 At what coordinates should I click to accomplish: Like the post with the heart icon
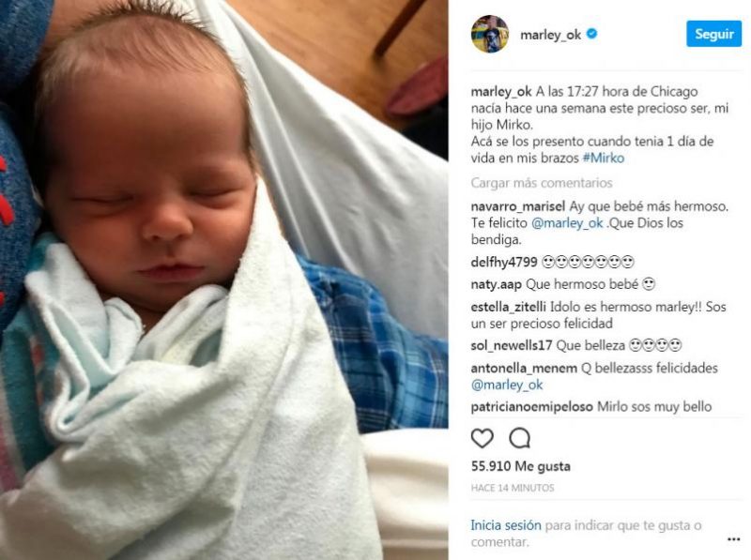click(483, 437)
